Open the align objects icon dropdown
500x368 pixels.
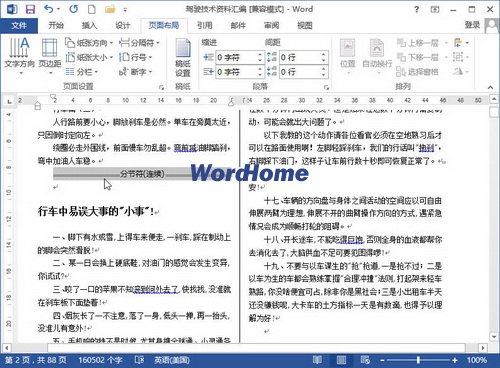click(x=461, y=43)
